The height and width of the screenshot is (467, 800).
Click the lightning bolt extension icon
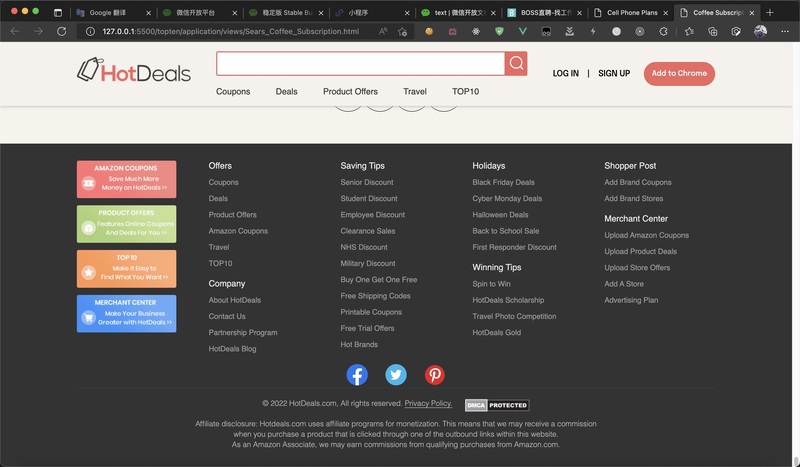593,32
